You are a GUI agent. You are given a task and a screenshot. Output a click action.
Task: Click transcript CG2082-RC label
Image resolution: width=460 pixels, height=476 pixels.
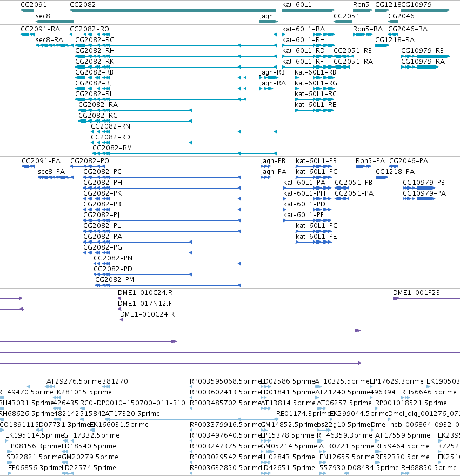[x=95, y=40]
